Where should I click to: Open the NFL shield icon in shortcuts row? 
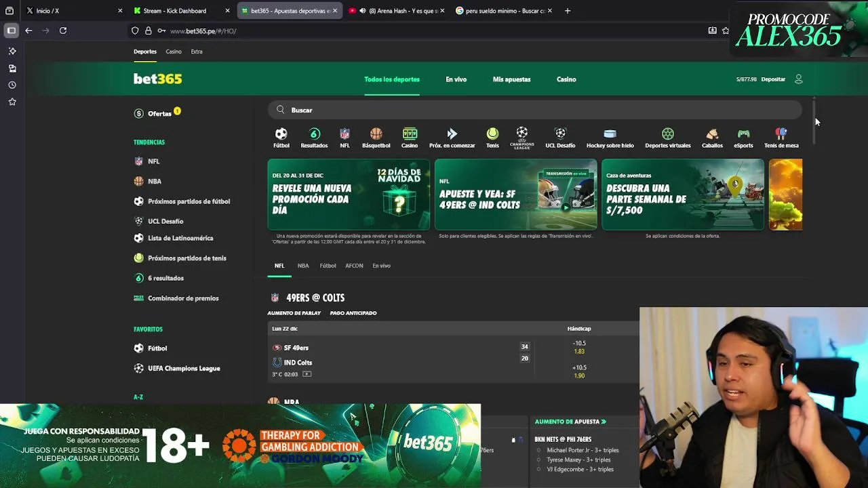click(x=344, y=134)
